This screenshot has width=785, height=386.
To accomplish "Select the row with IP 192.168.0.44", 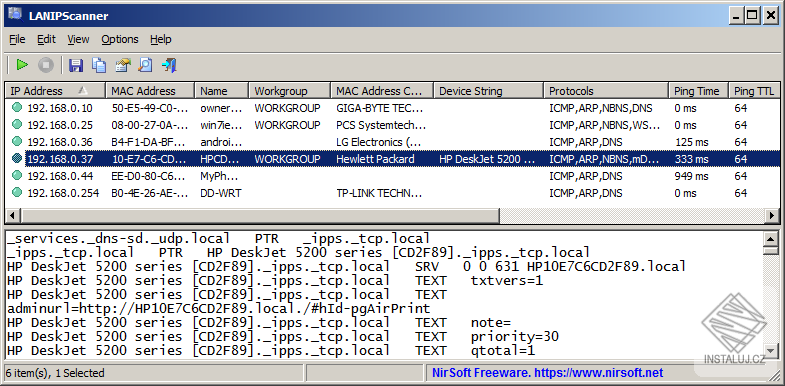I will coord(392,176).
